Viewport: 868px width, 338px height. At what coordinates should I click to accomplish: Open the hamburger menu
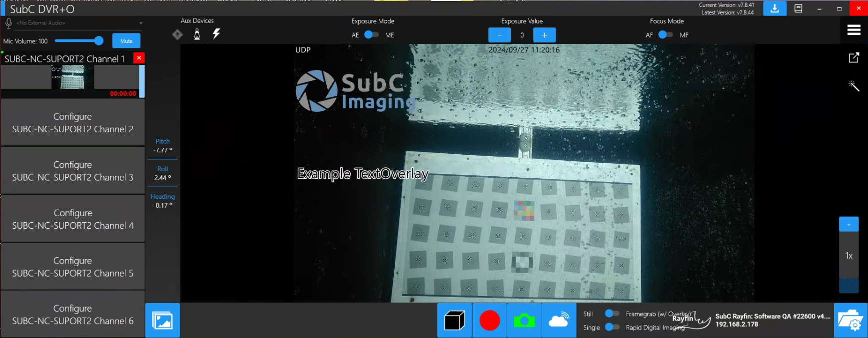tap(854, 30)
